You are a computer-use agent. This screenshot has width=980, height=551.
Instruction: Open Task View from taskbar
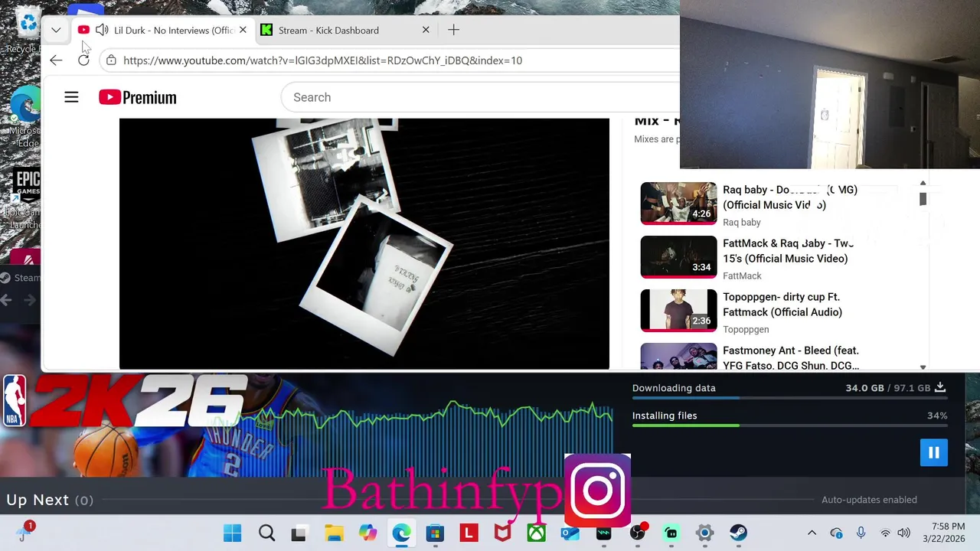pos(299,533)
